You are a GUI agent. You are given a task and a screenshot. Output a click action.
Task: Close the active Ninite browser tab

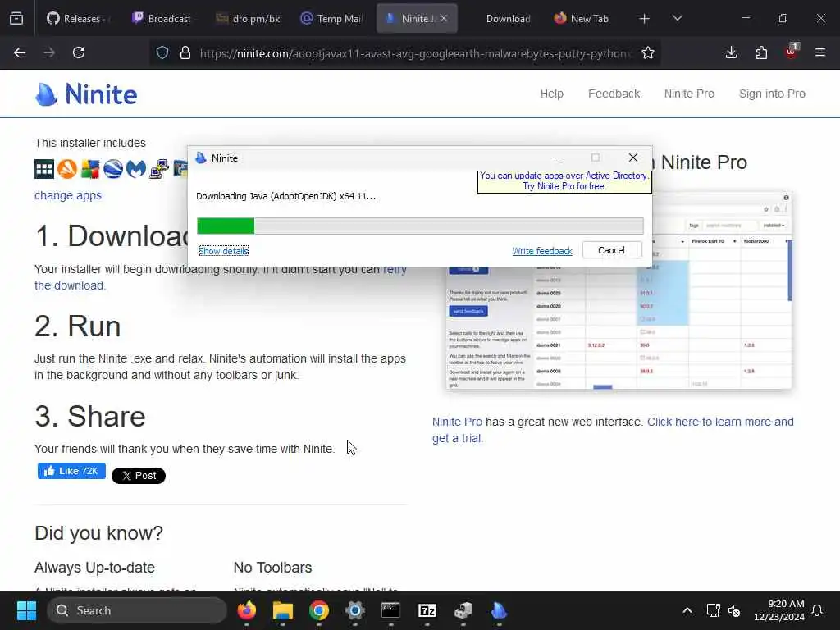pyautogui.click(x=444, y=18)
